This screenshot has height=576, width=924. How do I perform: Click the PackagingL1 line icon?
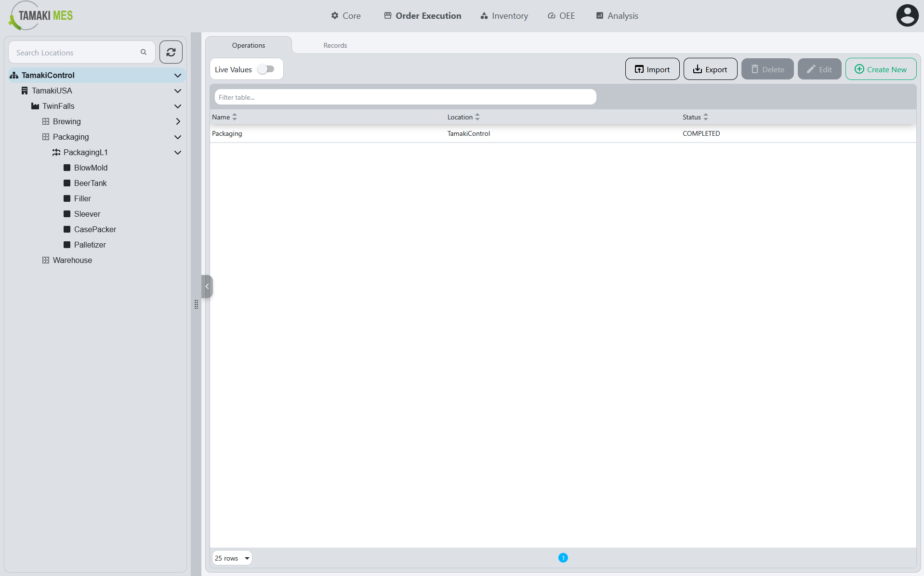point(56,152)
